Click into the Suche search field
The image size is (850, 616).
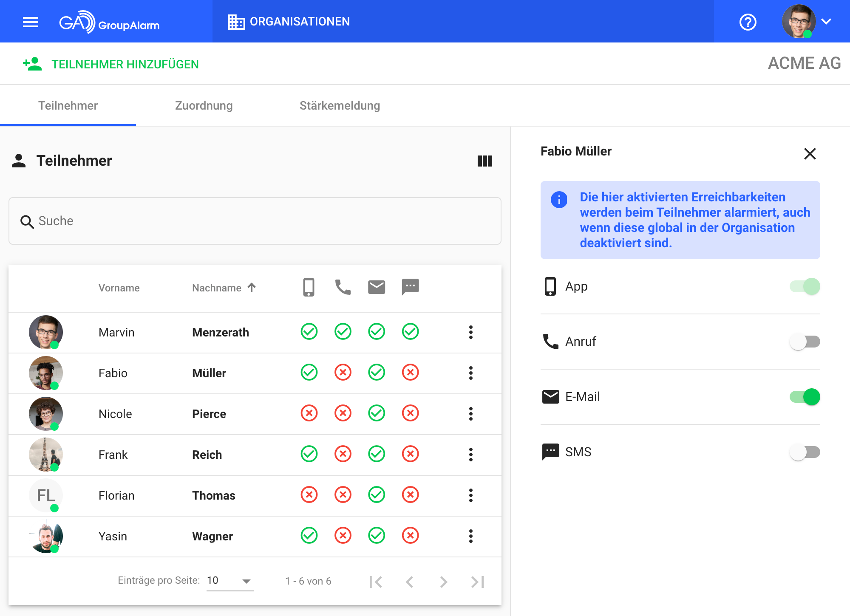click(x=255, y=221)
